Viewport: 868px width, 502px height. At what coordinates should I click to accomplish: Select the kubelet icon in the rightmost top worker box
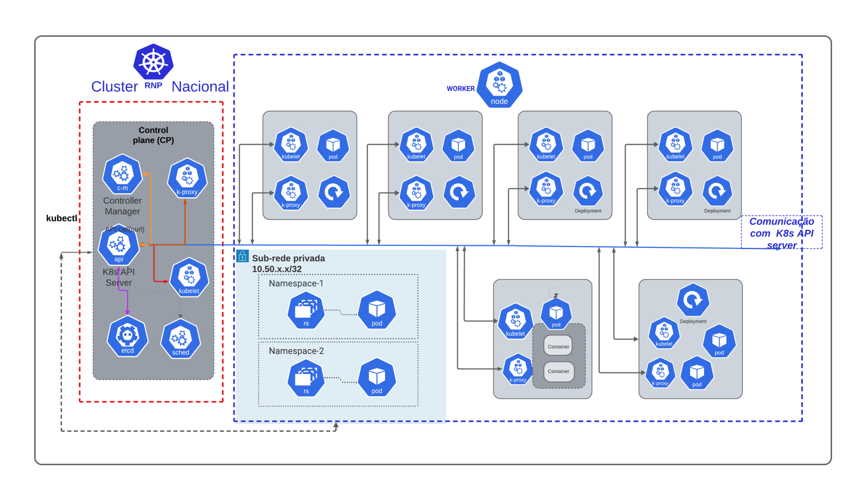pyautogui.click(x=675, y=144)
